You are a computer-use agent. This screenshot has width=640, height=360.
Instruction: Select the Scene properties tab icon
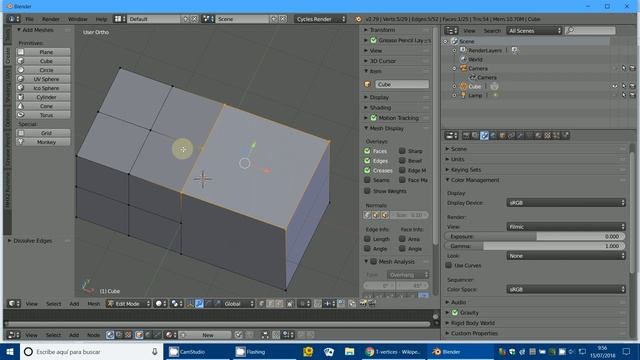[x=484, y=136]
